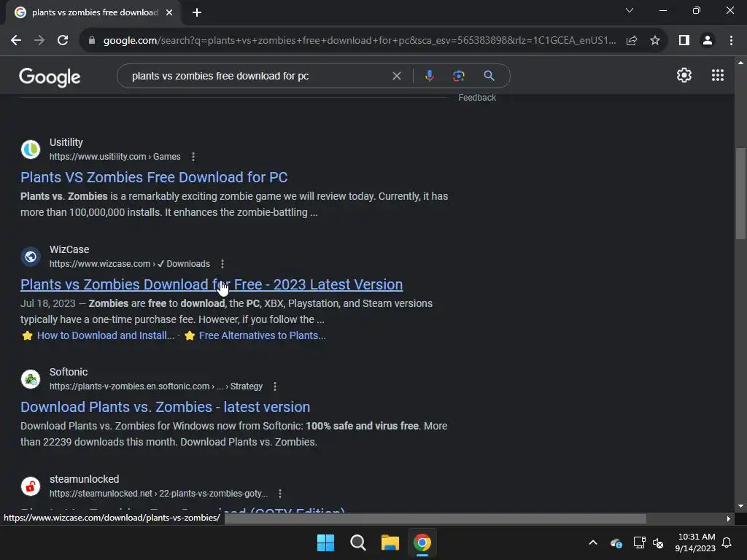Open more options for Softonic result
Viewport: 747px width, 560px height.
[275, 386]
